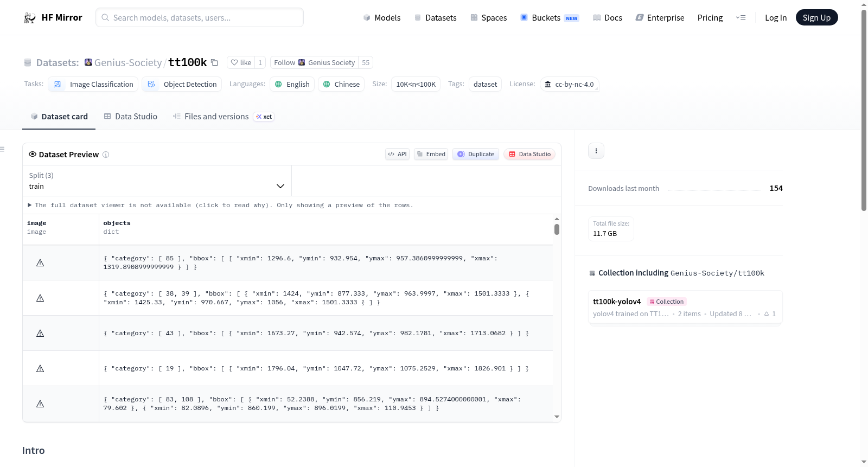Open the Pricing page
Image resolution: width=868 pixels, height=467 pixels.
[710, 17]
